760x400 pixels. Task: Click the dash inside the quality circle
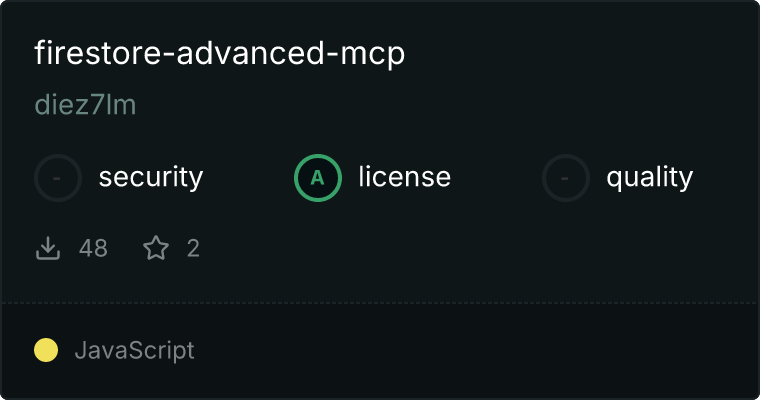tap(565, 178)
